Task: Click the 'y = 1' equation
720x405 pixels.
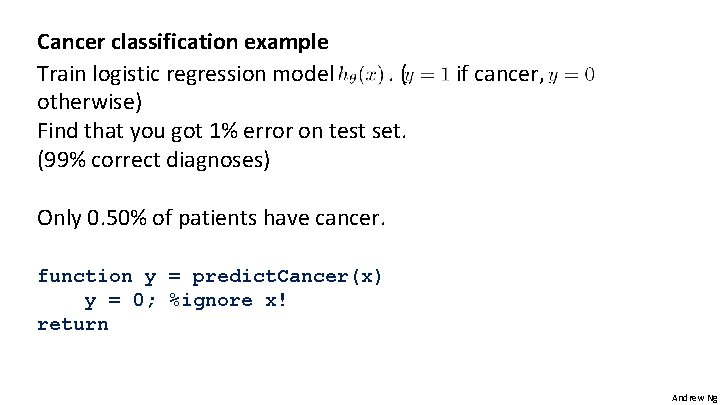Action: click(427, 73)
